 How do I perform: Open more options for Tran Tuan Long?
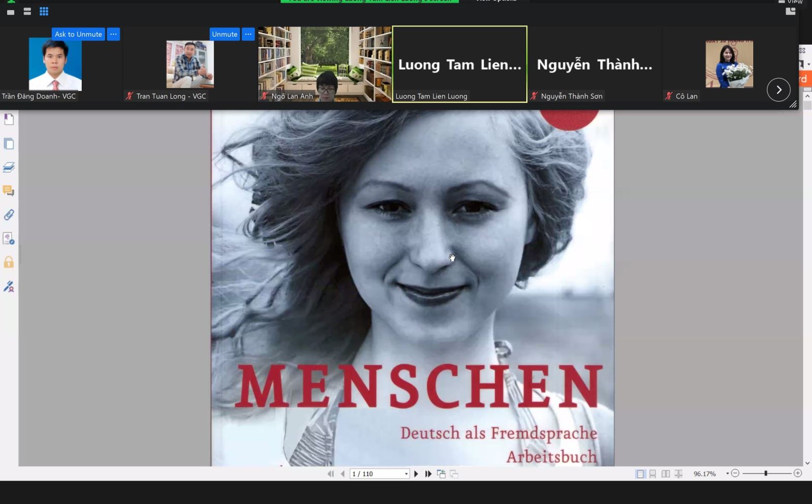pyautogui.click(x=248, y=34)
